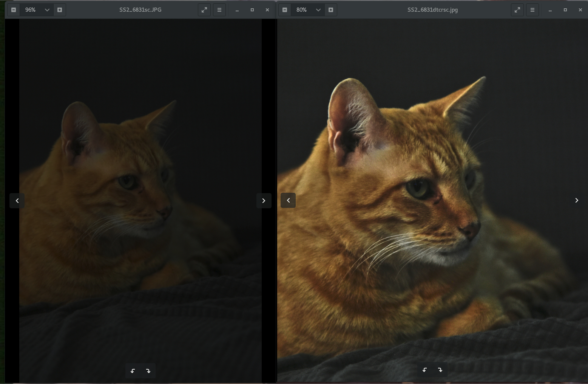Close the SS2_6831dtcrsc.jpg window
This screenshot has width=588, height=384.
(580, 10)
